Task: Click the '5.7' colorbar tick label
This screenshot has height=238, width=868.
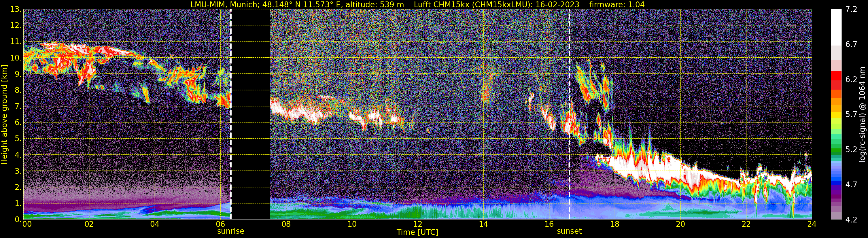Action: pyautogui.click(x=851, y=115)
